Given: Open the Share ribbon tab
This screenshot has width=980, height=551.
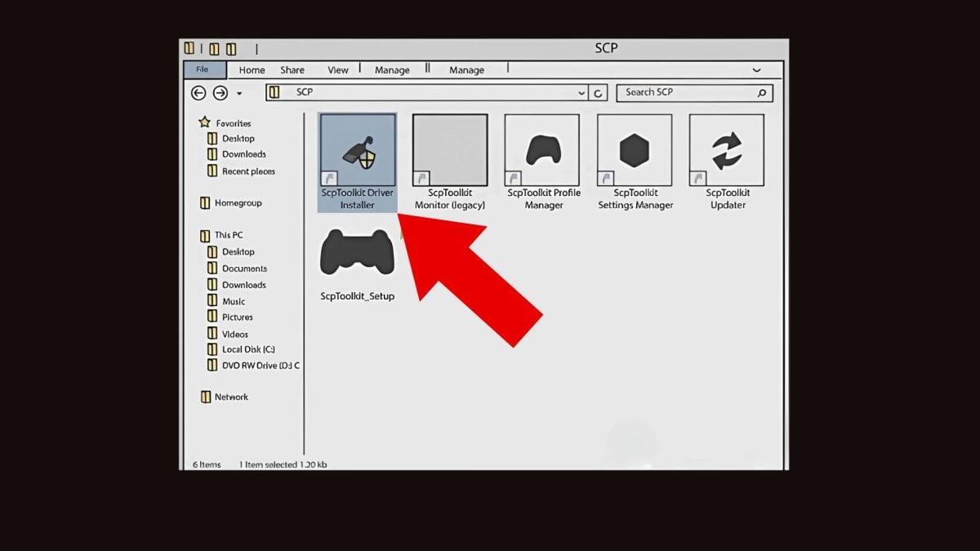Looking at the screenshot, I should point(292,70).
